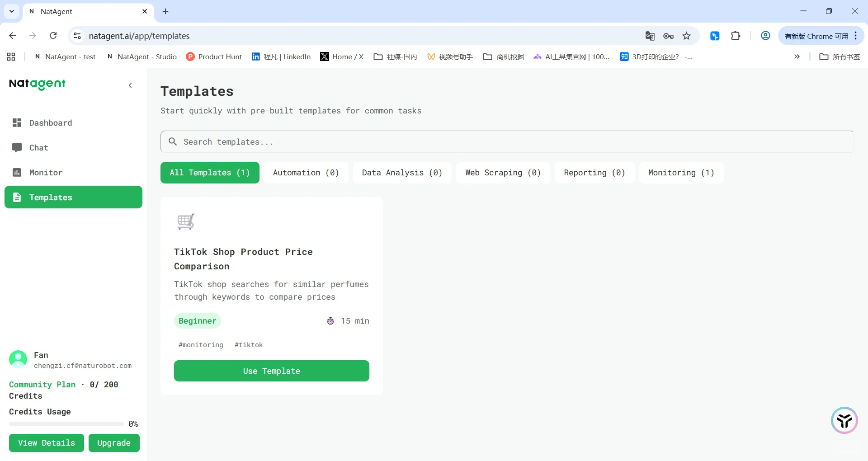Click the stopwatch icon beside 15 min
This screenshot has height=461, width=868.
pyautogui.click(x=330, y=321)
